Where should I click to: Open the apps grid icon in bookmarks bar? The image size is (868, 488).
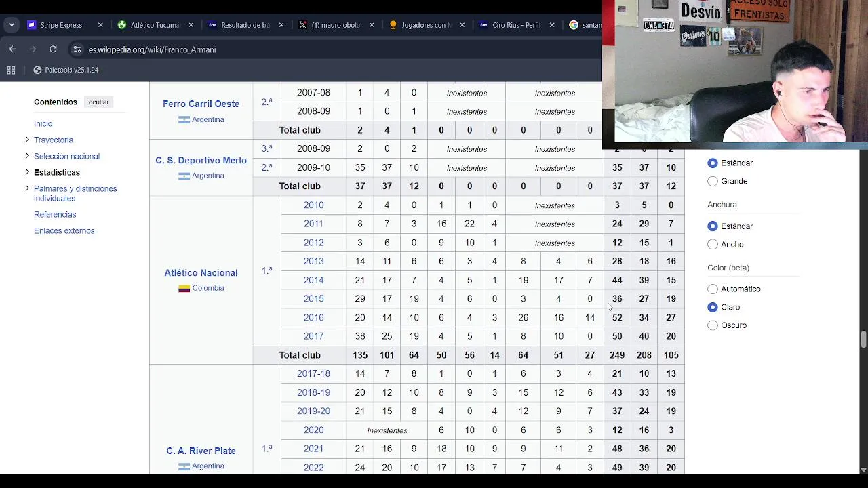click(11, 70)
